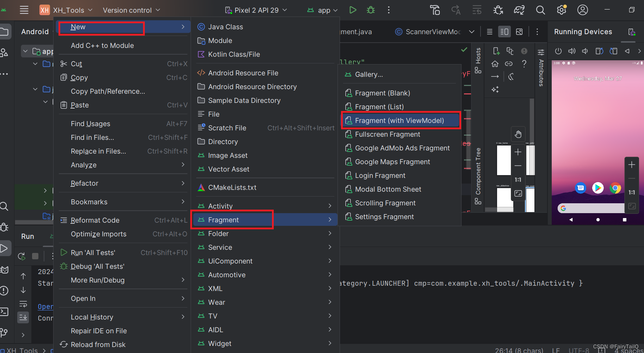
Task: Open IDE Settings via the gear icon
Action: click(x=561, y=10)
